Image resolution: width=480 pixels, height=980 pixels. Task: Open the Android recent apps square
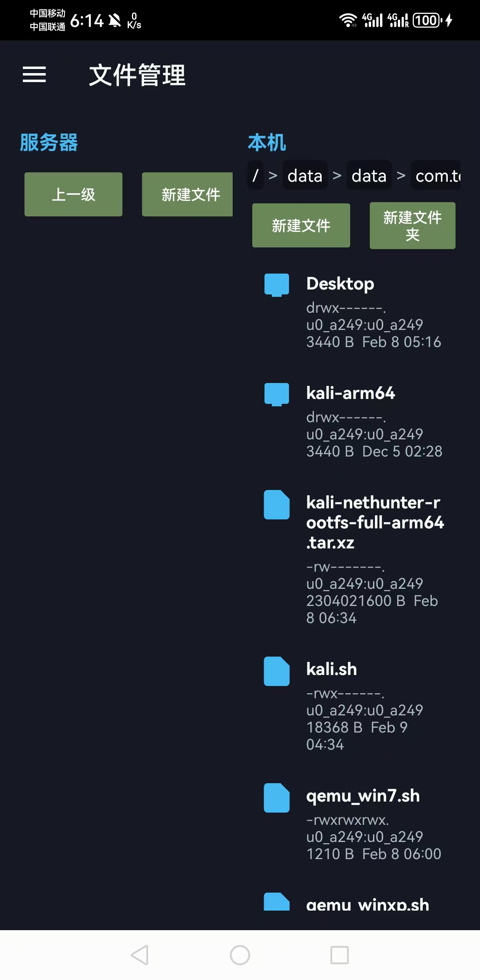click(x=339, y=955)
